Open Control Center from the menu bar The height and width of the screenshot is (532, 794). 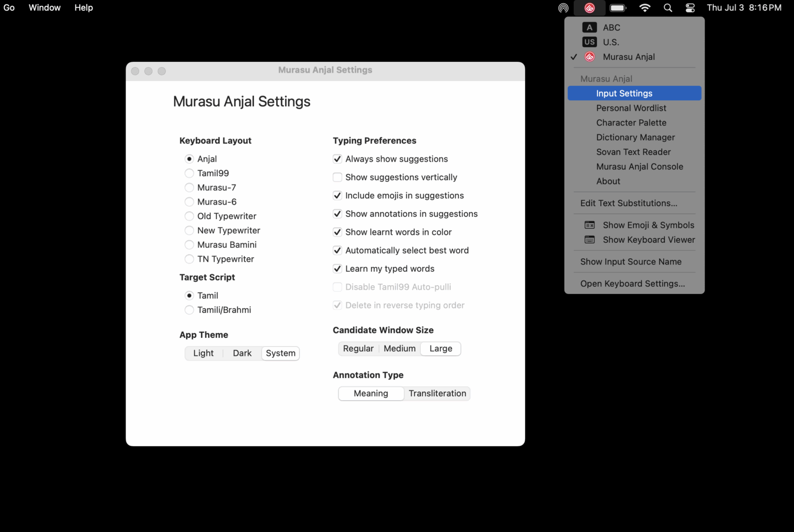point(690,8)
